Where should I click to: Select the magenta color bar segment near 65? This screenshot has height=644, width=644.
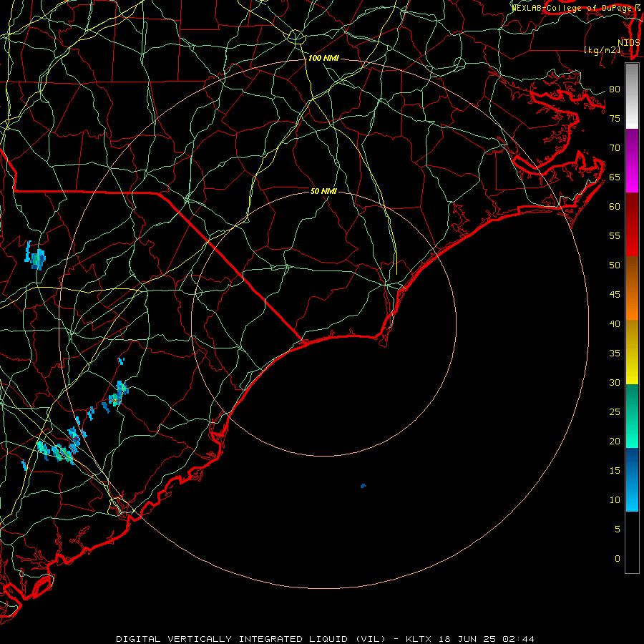point(632,177)
